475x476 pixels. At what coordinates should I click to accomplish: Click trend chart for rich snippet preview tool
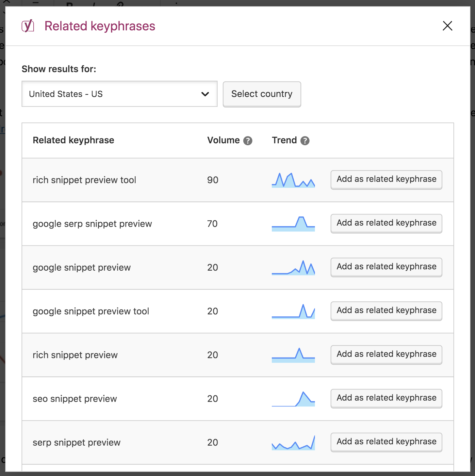click(293, 180)
